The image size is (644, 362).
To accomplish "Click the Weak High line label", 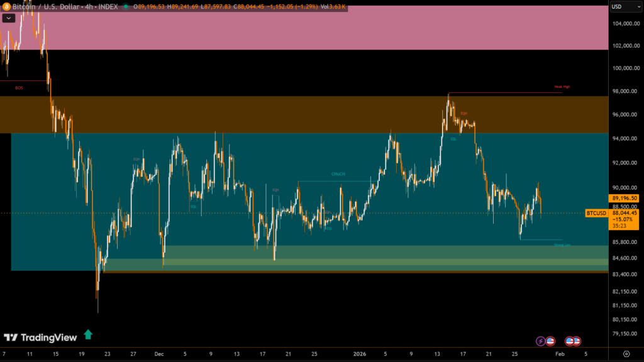I will 562,87.
